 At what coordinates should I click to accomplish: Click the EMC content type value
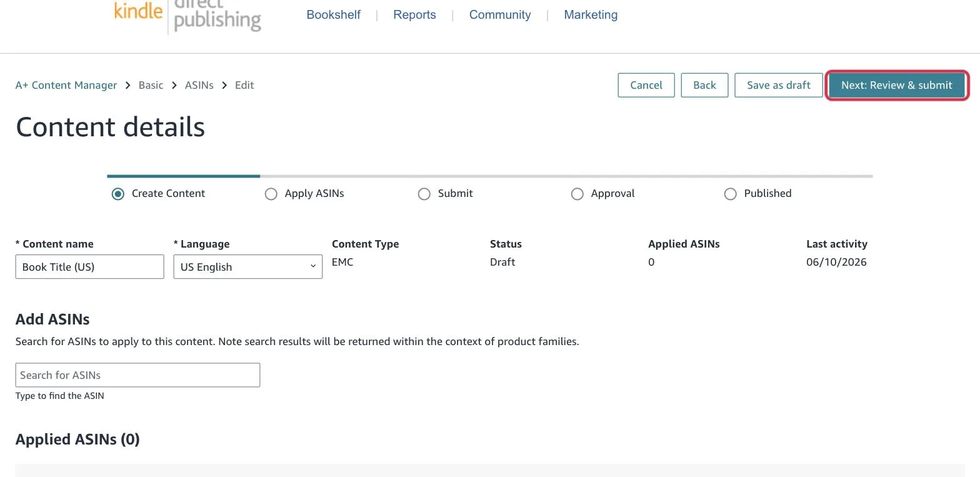(342, 262)
